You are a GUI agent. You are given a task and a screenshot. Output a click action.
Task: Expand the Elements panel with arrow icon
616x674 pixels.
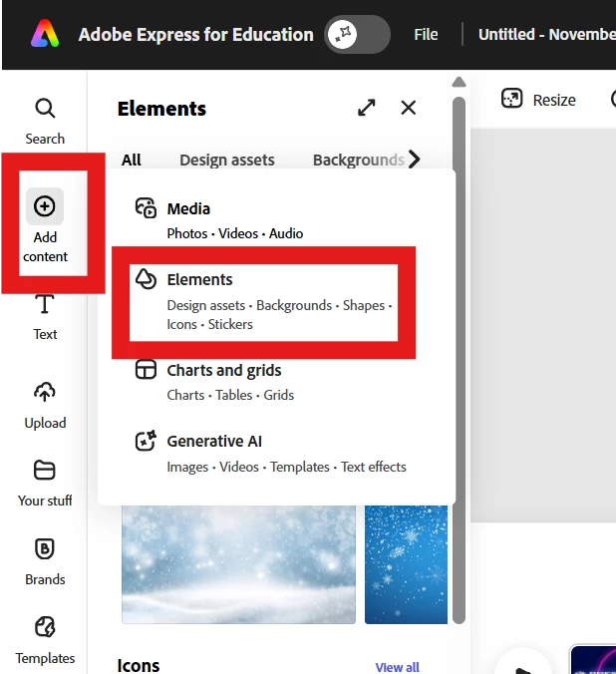(366, 108)
